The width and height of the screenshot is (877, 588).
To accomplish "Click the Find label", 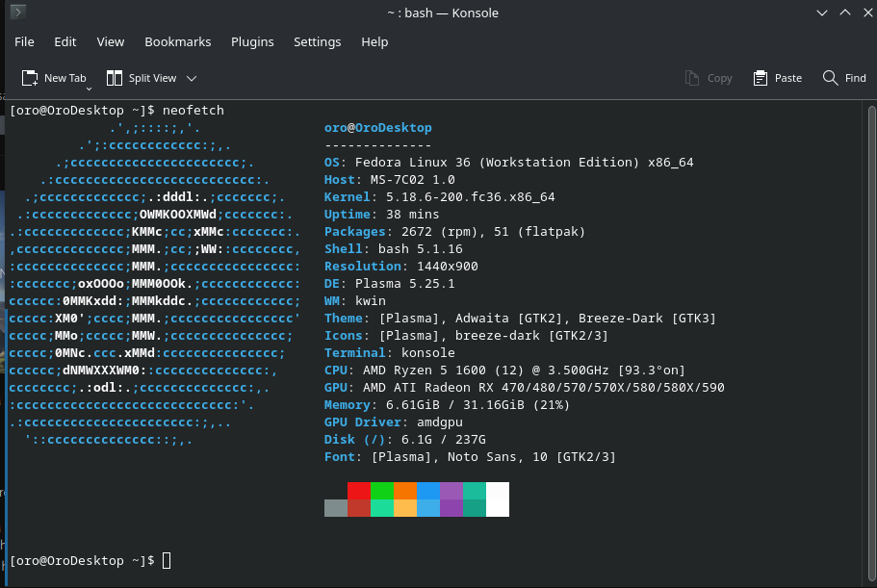I will 855,78.
